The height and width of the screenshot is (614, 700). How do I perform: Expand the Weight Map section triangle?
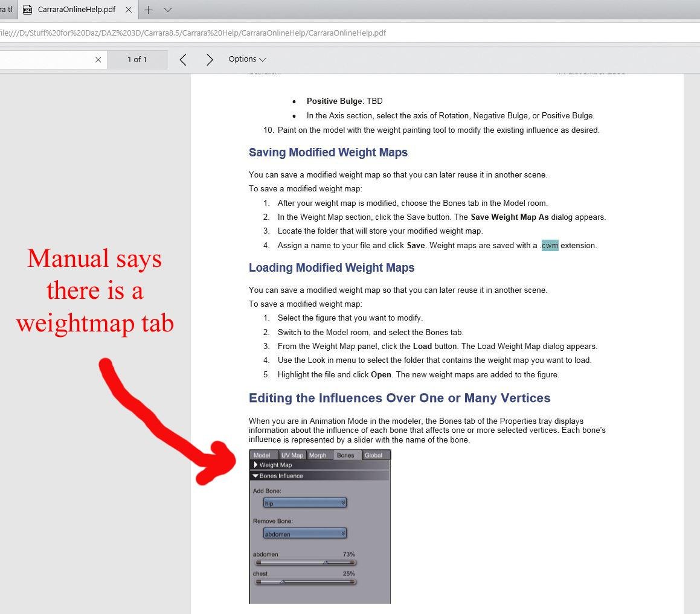(256, 465)
